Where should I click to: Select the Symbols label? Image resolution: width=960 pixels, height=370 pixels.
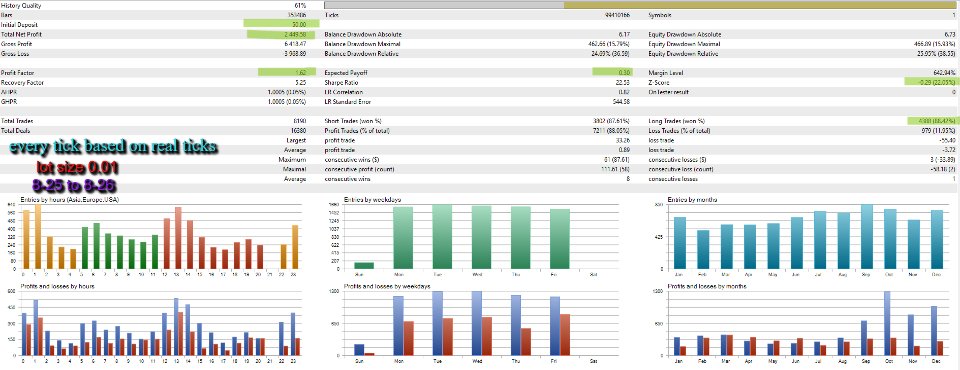coord(660,15)
